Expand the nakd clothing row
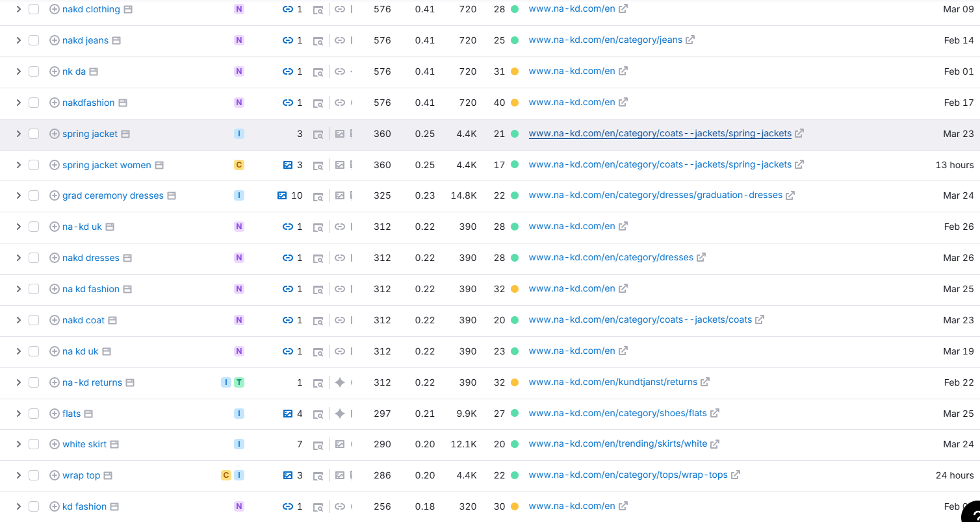Viewport: 980px width, 522px height. [x=18, y=9]
